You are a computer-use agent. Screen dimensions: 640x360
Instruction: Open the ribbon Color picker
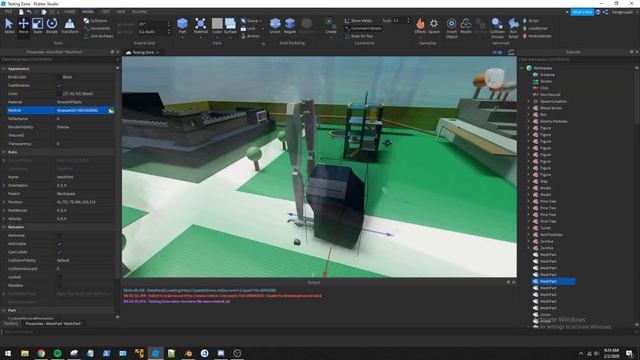click(217, 25)
